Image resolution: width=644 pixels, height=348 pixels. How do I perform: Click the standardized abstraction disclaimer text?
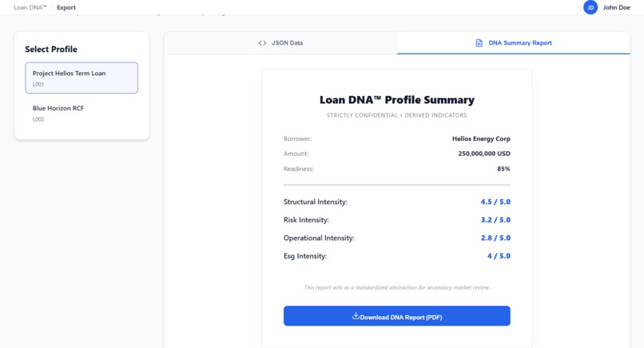pyautogui.click(x=397, y=287)
